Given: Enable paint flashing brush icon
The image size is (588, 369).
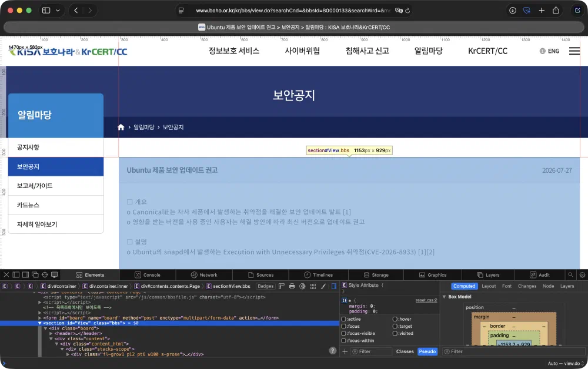Looking at the screenshot, I should click(x=323, y=286).
